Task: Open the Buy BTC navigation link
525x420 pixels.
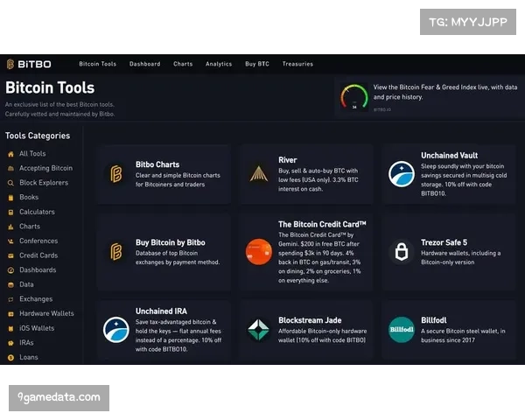Action: tap(257, 64)
